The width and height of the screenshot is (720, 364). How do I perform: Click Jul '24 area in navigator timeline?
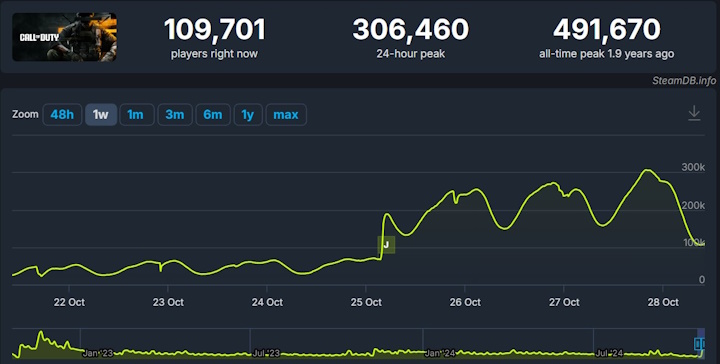pyautogui.click(x=609, y=353)
